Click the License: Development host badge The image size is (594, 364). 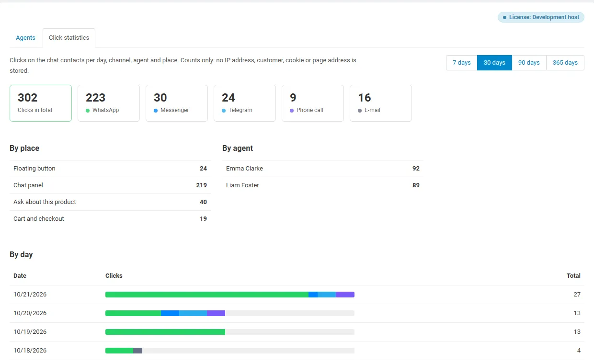[541, 17]
